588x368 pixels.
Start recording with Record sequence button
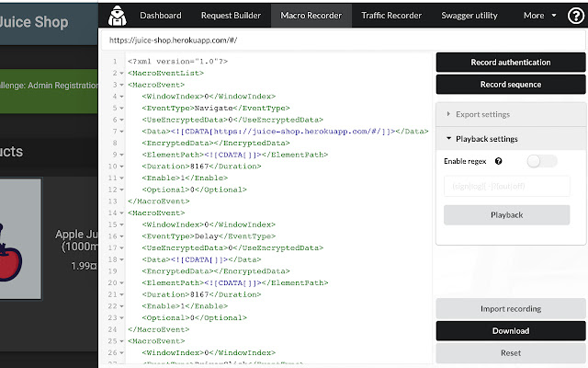pyautogui.click(x=510, y=85)
